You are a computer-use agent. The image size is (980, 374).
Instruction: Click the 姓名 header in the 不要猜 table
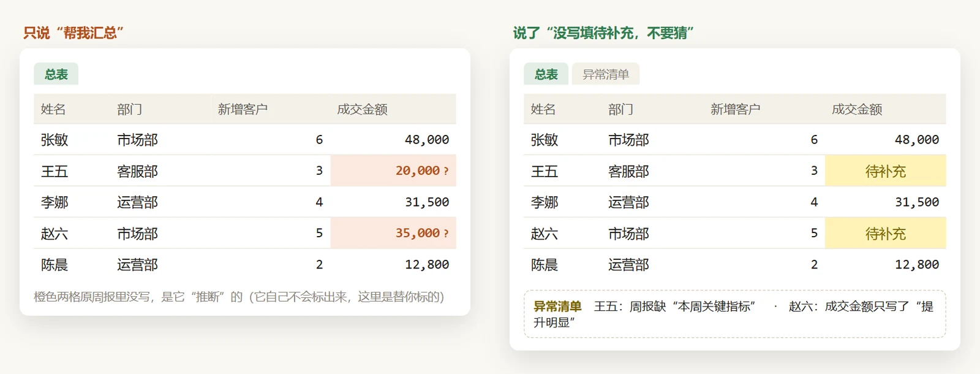[x=543, y=109]
